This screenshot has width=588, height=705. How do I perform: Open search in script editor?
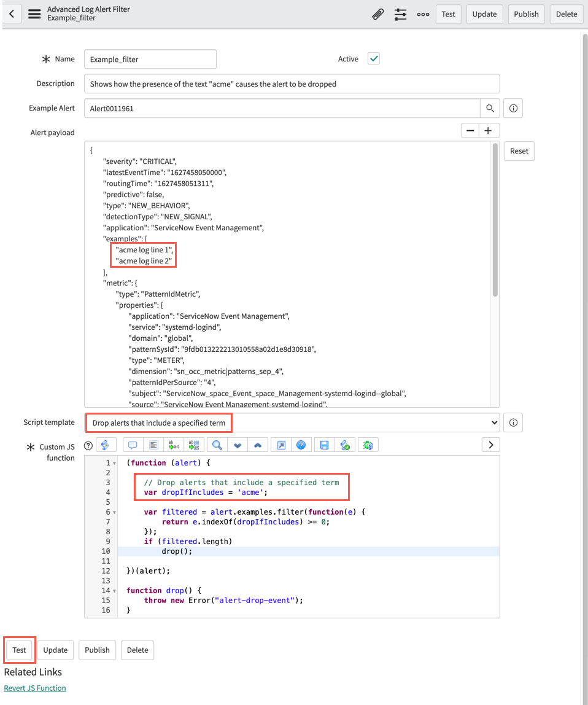(217, 445)
